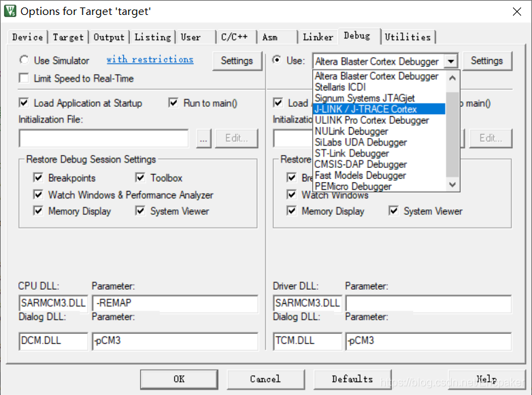Select J-LINK / J-TRACE Cortex option
Viewport: 532px width, 395px height.
(x=379, y=109)
